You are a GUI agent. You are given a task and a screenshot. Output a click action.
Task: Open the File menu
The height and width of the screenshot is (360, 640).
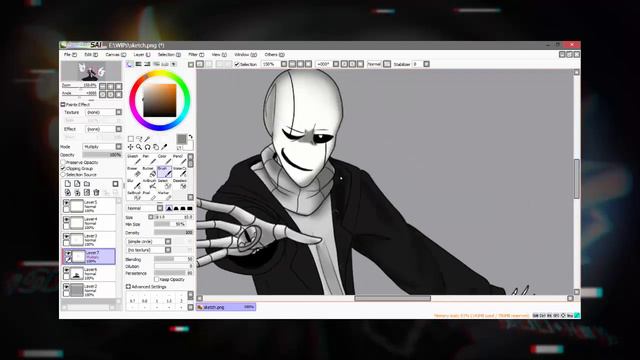click(70, 54)
